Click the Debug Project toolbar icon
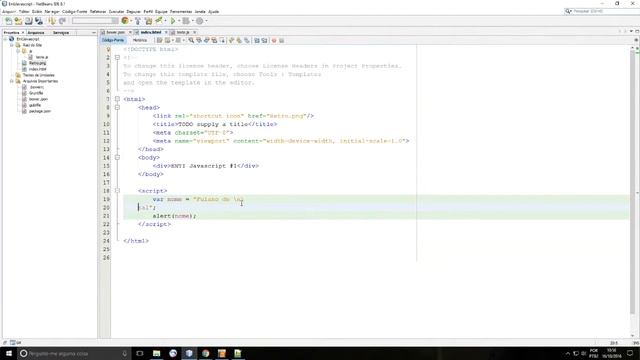This screenshot has height=360, width=640. pyautogui.click(x=186, y=21)
